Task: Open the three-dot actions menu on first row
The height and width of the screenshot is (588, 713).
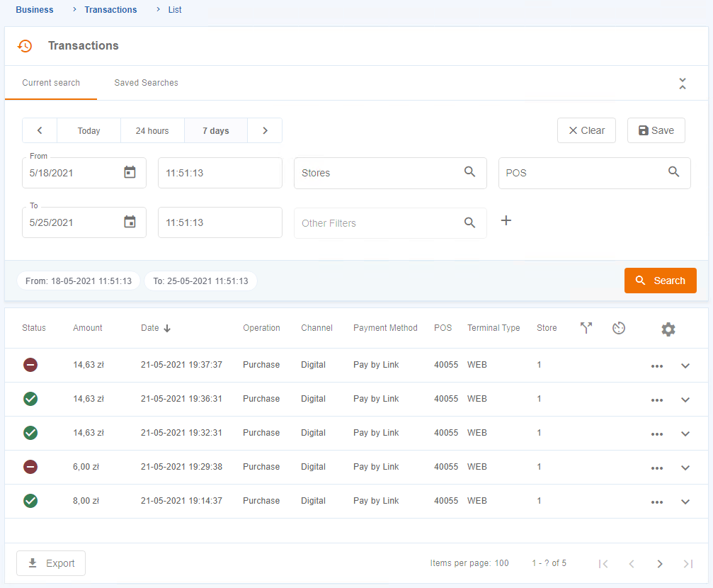Action: 656,366
